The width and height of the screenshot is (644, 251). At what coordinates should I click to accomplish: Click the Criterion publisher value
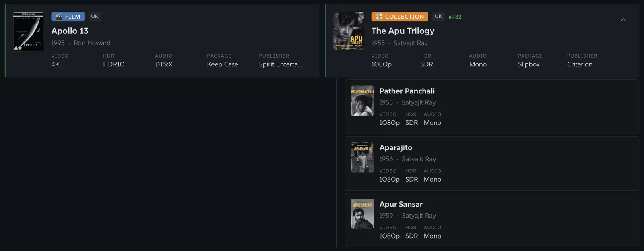pyautogui.click(x=580, y=64)
